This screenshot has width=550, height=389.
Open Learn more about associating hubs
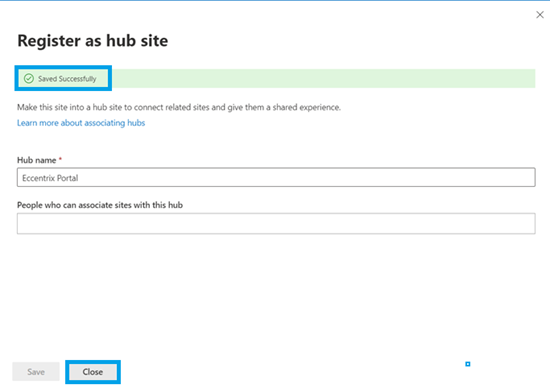click(x=81, y=123)
